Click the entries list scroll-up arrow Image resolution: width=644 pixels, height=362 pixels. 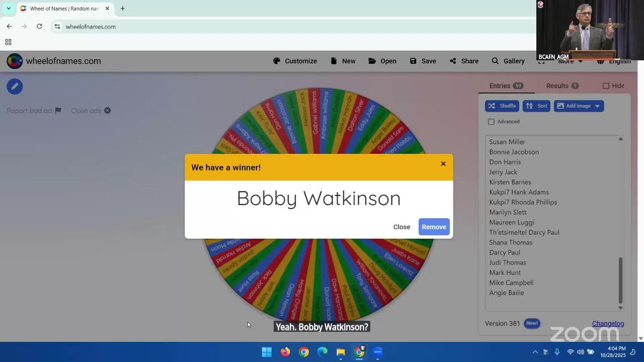620,139
